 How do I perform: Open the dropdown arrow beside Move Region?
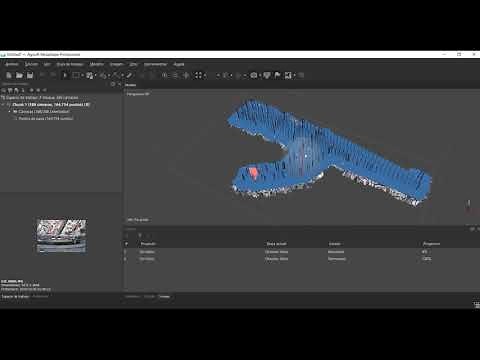pos(95,76)
